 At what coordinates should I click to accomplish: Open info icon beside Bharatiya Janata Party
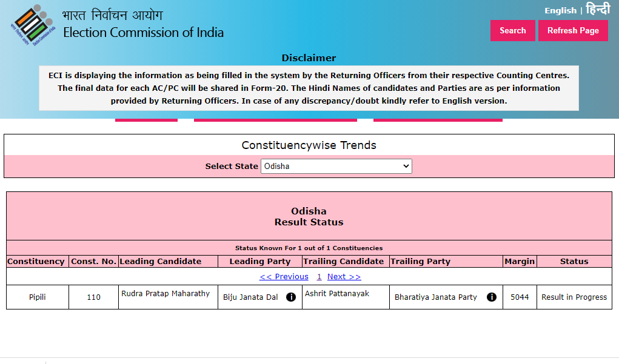pyautogui.click(x=492, y=297)
